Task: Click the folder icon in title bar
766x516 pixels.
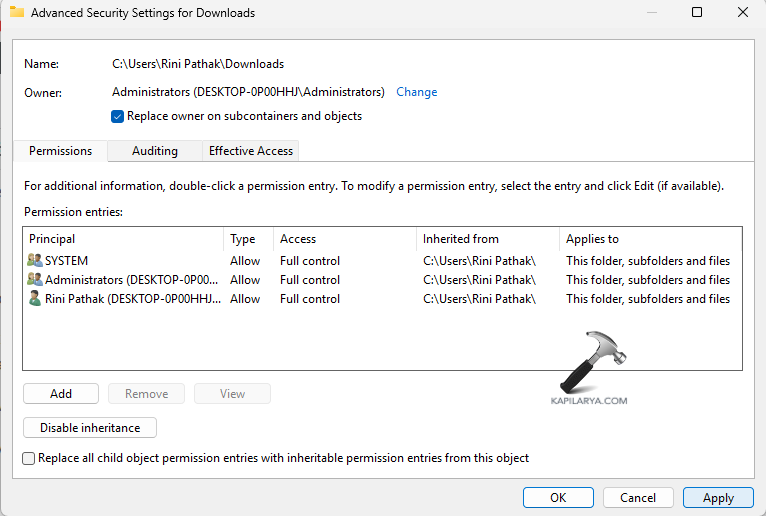Action: tap(17, 13)
